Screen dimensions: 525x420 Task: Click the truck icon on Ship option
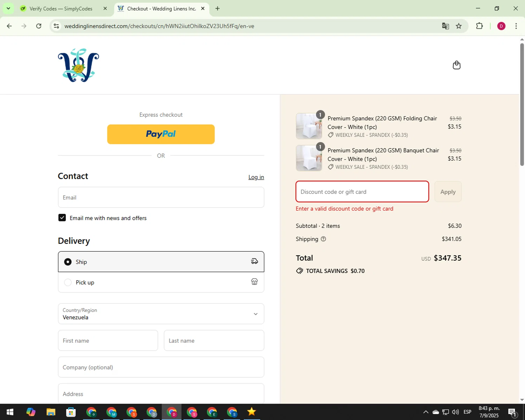(x=254, y=261)
